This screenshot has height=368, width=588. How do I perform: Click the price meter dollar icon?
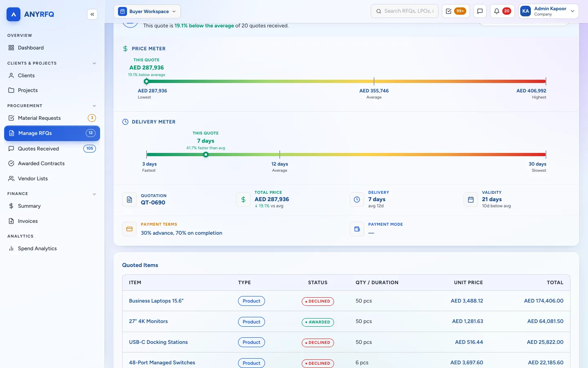(125, 49)
